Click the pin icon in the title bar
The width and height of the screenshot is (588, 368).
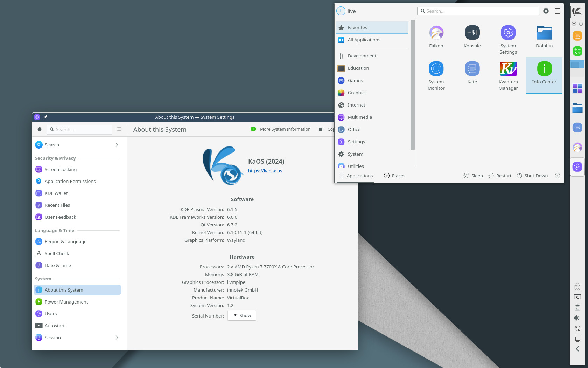(45, 117)
